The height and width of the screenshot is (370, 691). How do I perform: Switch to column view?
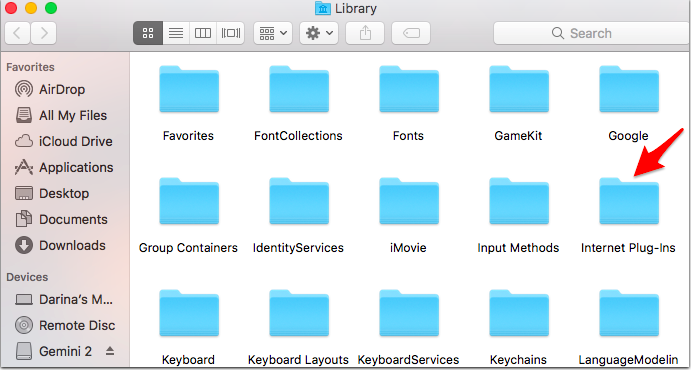click(203, 33)
